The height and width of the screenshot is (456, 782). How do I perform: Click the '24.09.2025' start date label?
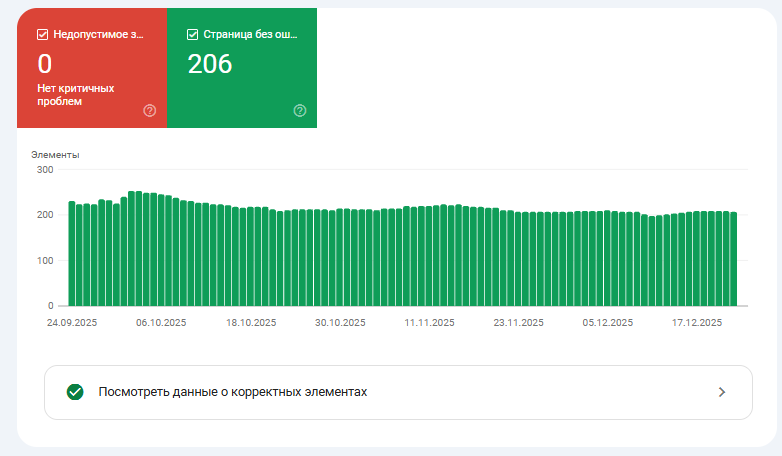[72, 323]
